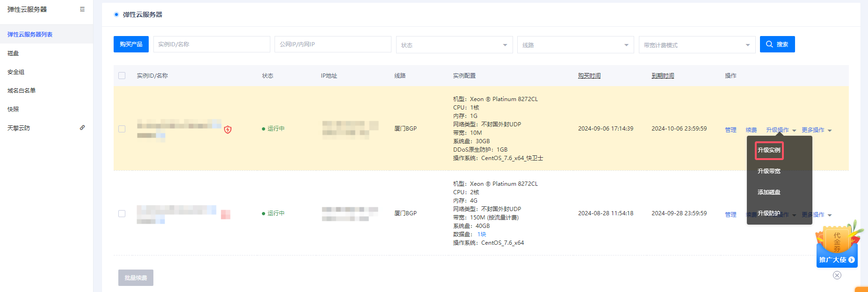Viewport: 868px width, 292px height.
Task: Click the red shield icon on first instance
Action: pyautogui.click(x=228, y=130)
